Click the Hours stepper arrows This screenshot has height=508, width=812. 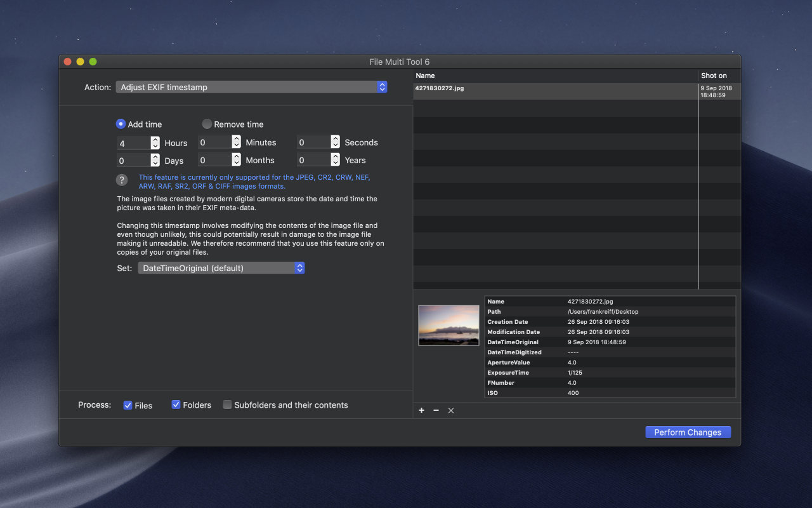155,143
